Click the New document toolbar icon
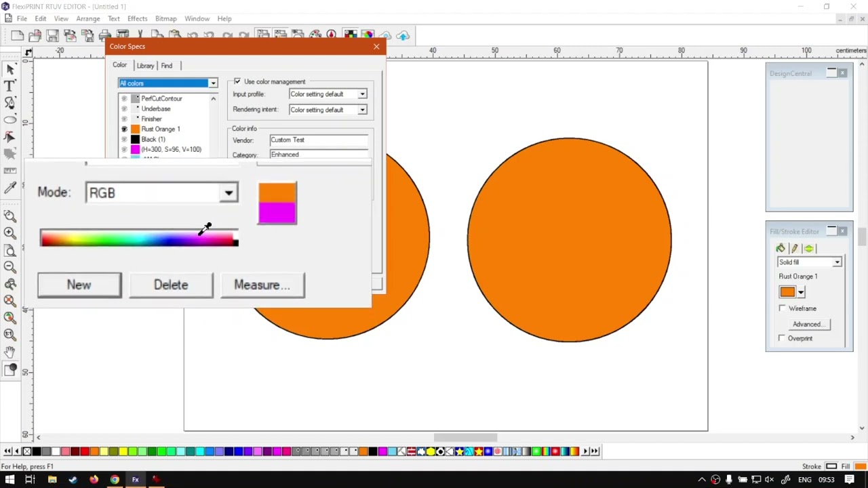Screen dimensions: 868x488 [17, 35]
